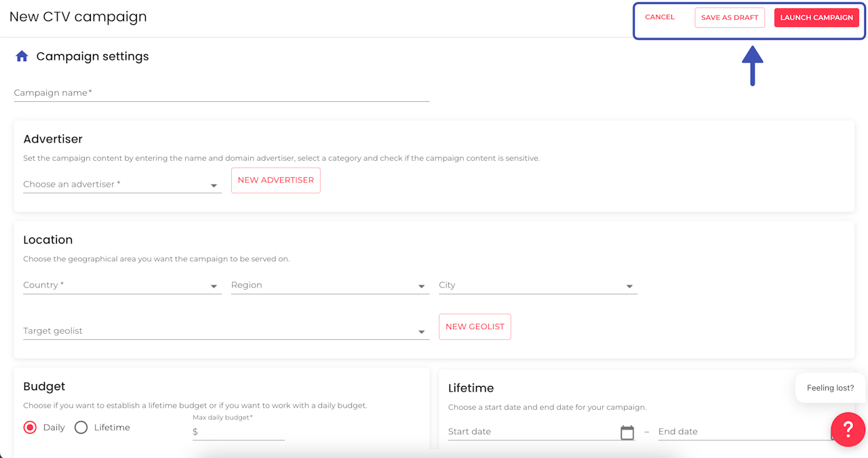Click the Feeling lost? tooltip bubble
This screenshot has width=868, height=458.
830,388
